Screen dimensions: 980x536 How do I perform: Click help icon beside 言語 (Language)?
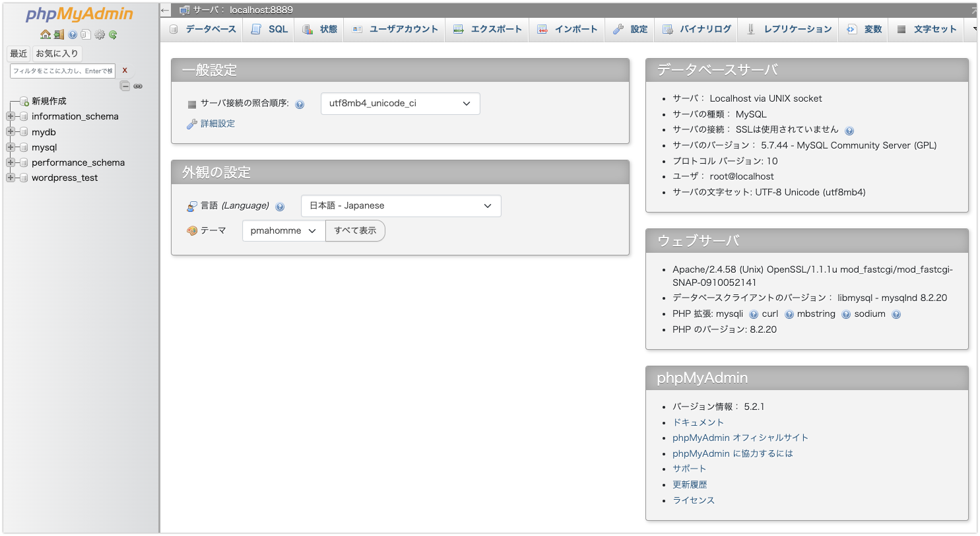click(280, 207)
